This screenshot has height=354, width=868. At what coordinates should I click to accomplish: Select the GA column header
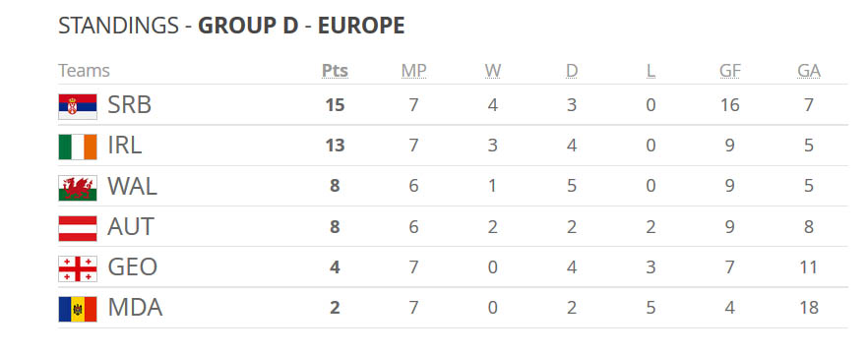[x=809, y=71]
